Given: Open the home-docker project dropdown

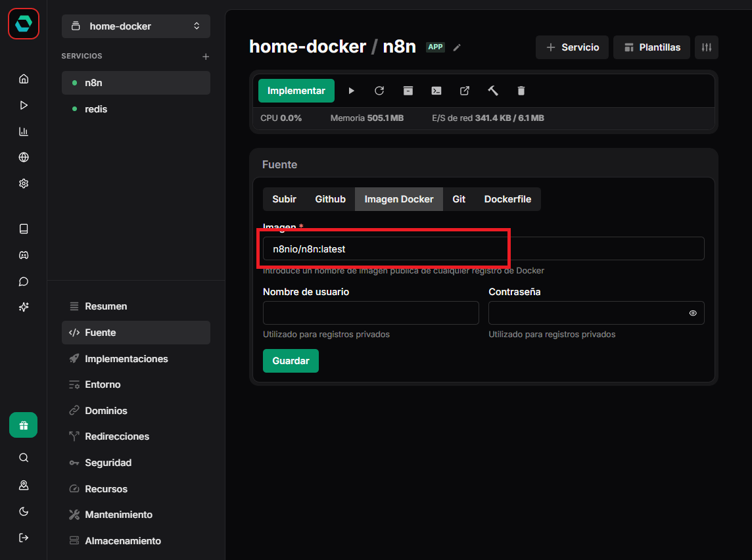Looking at the screenshot, I should 135,26.
